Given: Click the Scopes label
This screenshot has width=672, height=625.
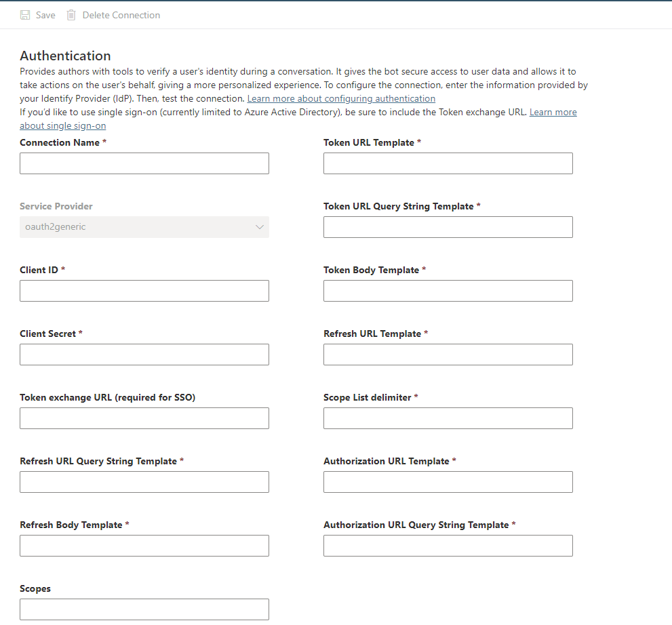Looking at the screenshot, I should coord(35,588).
